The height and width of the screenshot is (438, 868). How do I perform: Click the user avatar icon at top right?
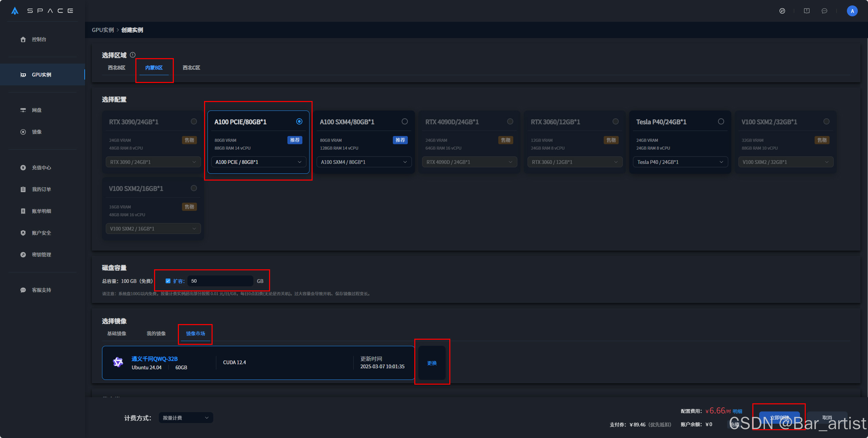852,11
